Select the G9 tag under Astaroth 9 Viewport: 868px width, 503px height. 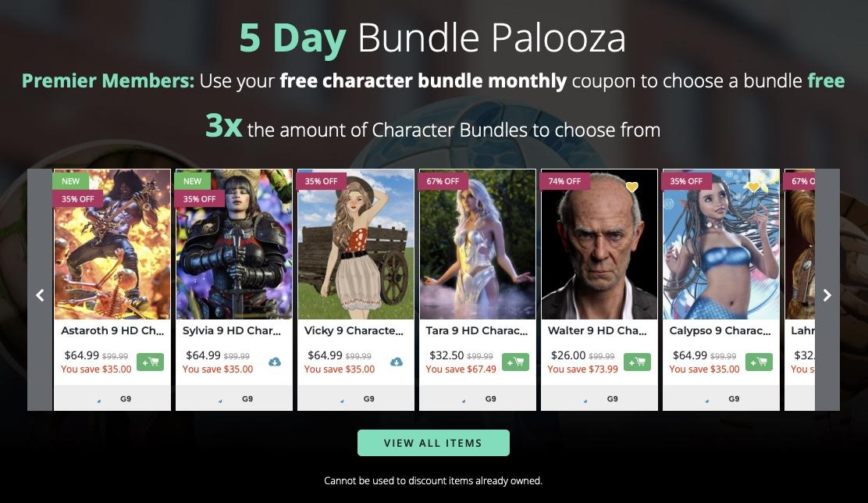click(x=126, y=398)
